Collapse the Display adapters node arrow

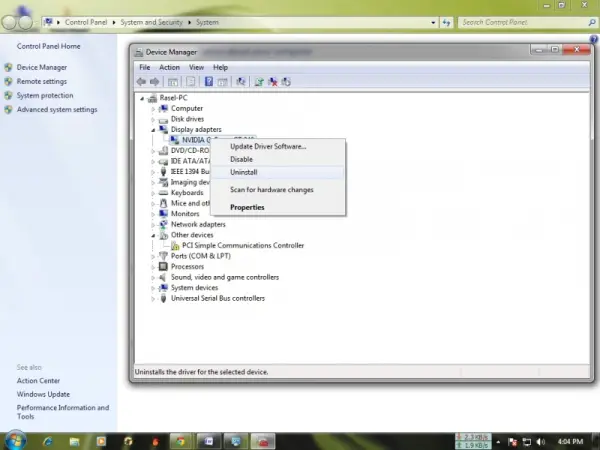click(153, 130)
